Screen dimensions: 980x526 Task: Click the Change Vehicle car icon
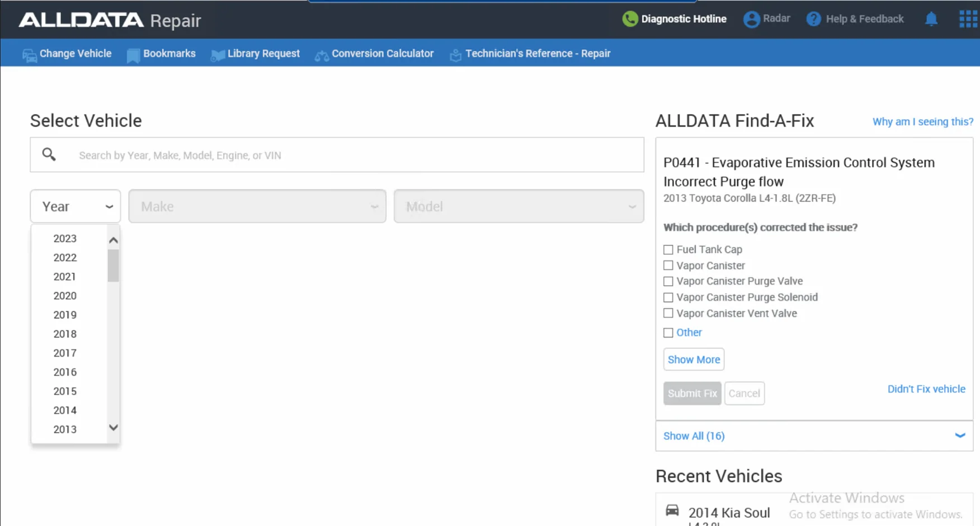tap(30, 55)
